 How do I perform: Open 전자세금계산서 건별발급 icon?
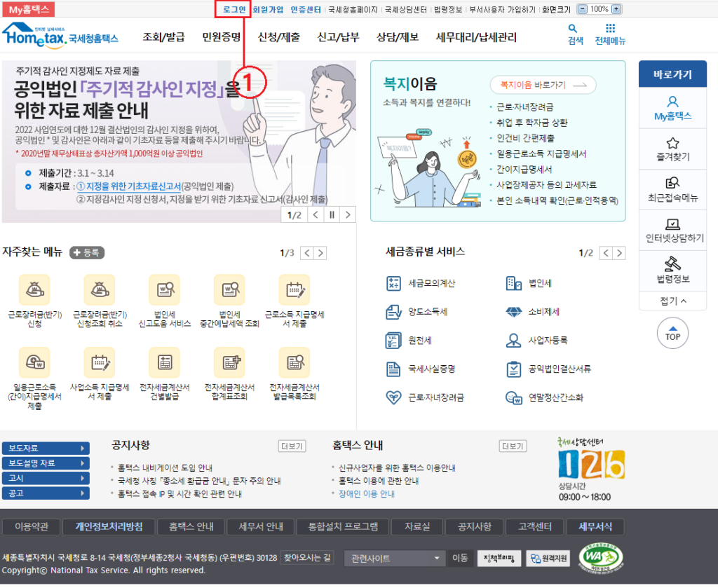coord(164,362)
